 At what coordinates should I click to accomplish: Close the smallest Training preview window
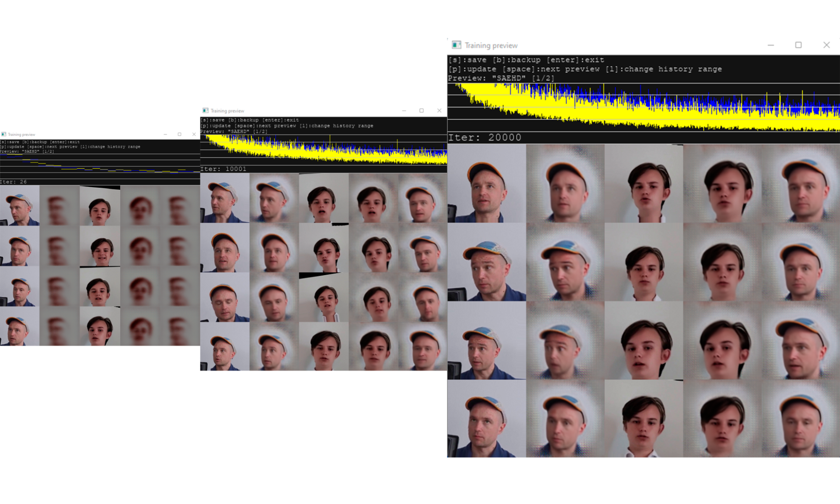pos(194,134)
